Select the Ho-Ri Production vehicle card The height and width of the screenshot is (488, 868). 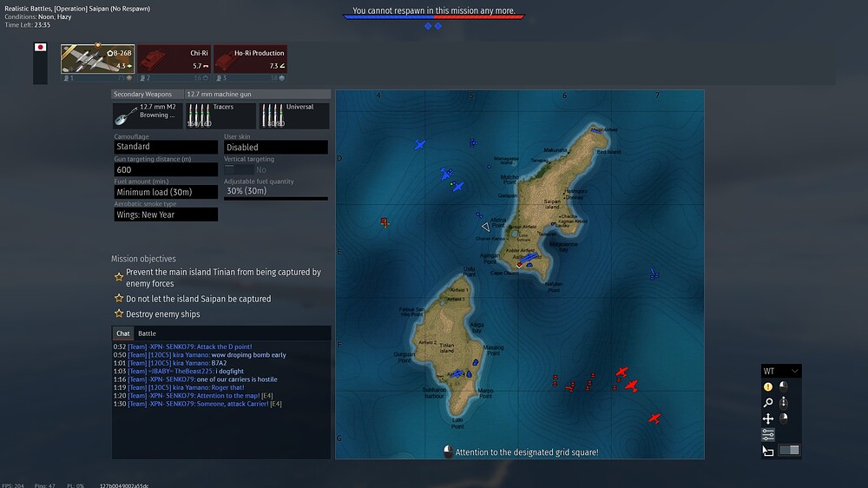[x=250, y=59]
